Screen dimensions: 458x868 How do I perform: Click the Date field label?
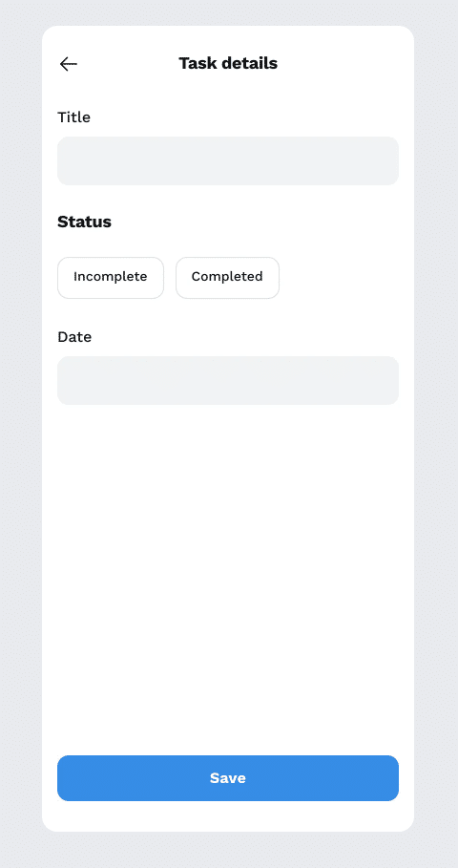pos(74,337)
